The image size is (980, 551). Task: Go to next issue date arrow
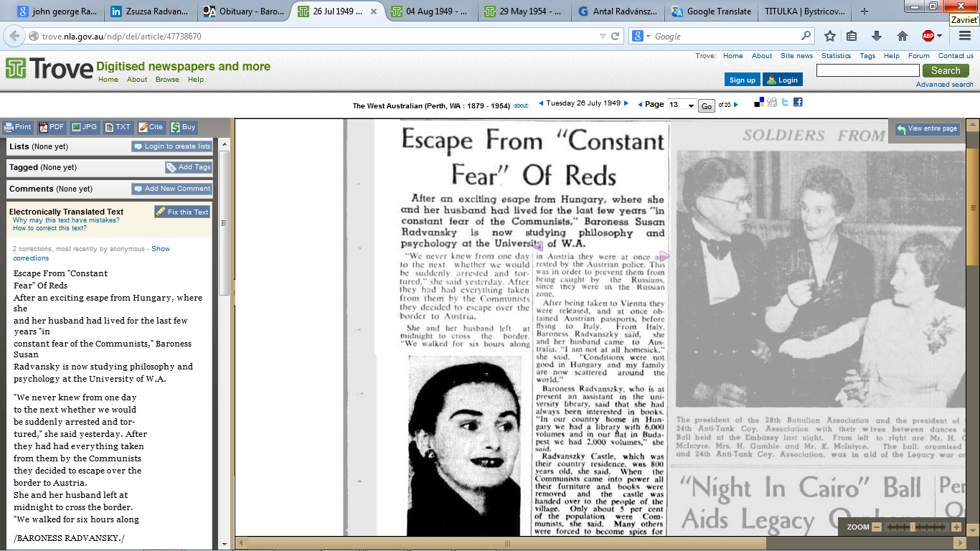[626, 103]
